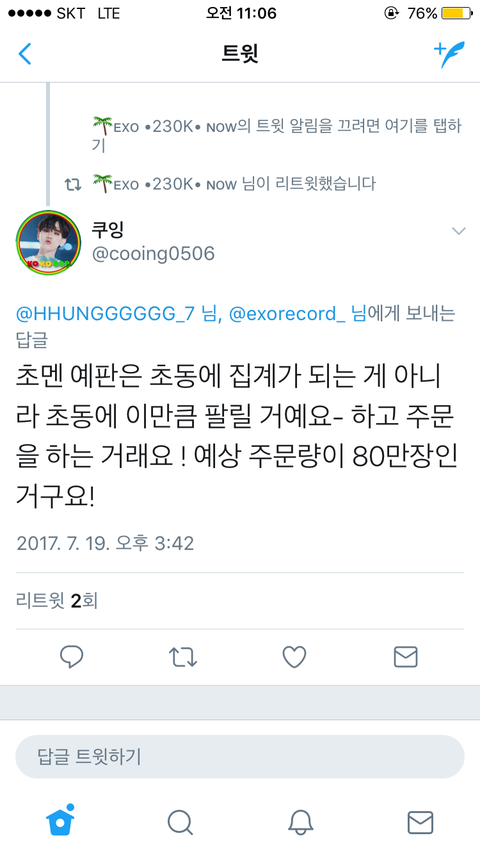Open the Notifications bell tab
The width and height of the screenshot is (480, 854).
[300, 822]
